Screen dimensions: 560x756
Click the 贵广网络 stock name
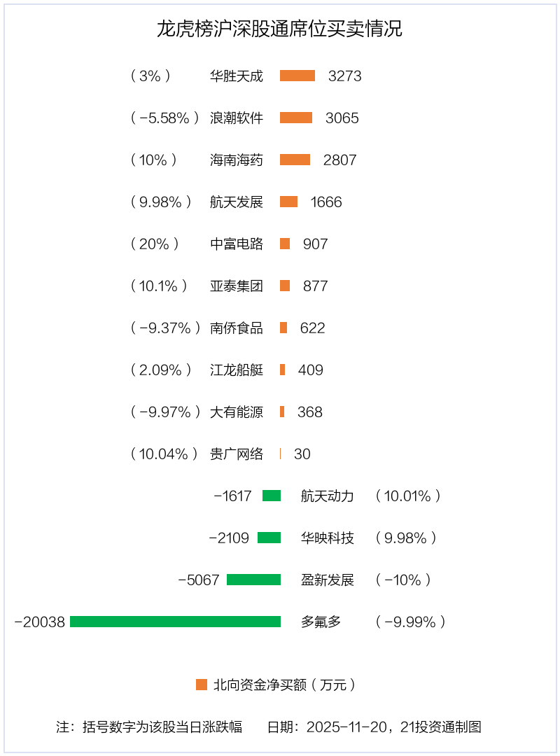point(237,454)
